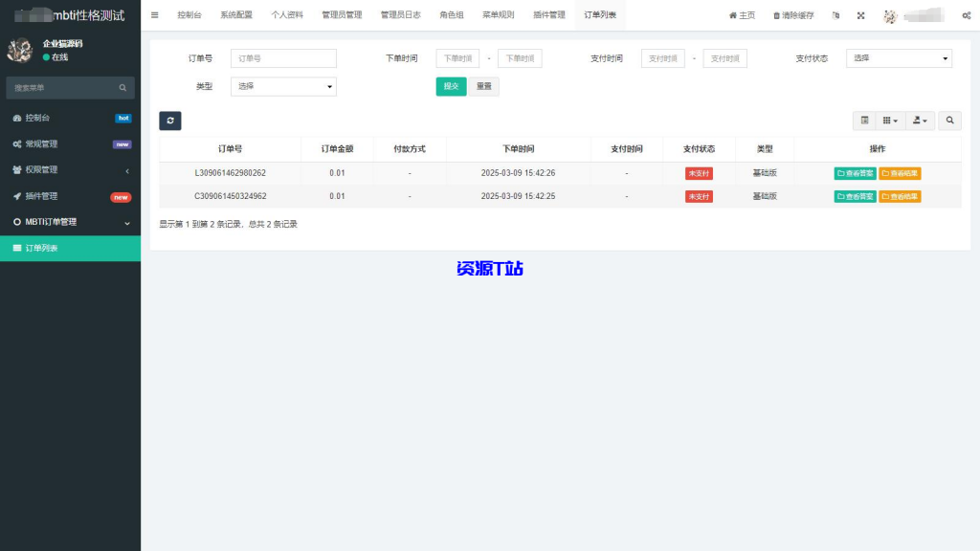The width and height of the screenshot is (980, 551).
Task: Open the 类型 (type) selection dropdown
Action: (x=283, y=86)
